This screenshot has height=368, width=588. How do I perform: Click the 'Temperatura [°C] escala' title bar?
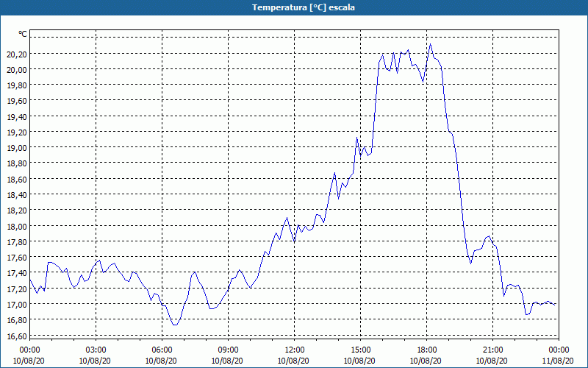pyautogui.click(x=294, y=7)
